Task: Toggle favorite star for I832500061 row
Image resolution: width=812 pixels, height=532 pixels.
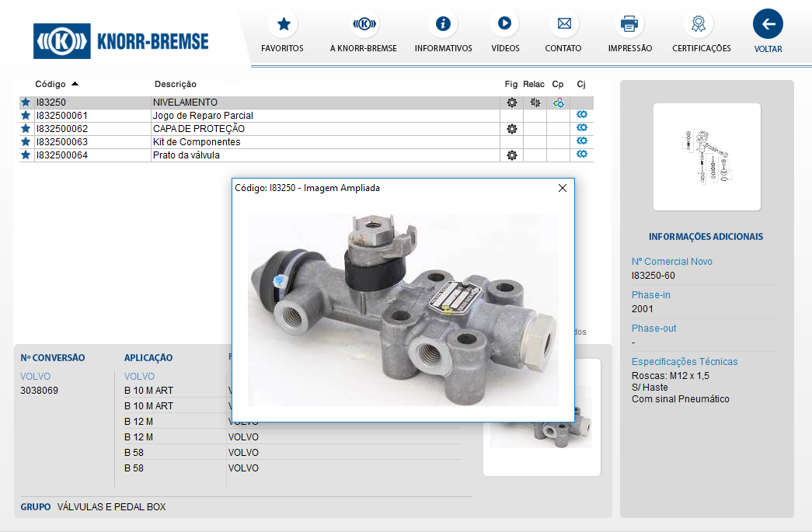Action: (26, 116)
